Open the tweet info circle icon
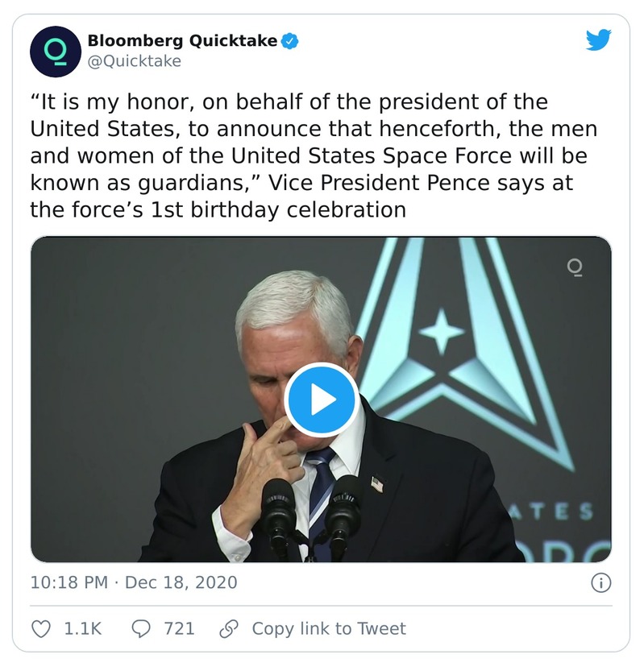The width and height of the screenshot is (644, 671). pyautogui.click(x=600, y=582)
